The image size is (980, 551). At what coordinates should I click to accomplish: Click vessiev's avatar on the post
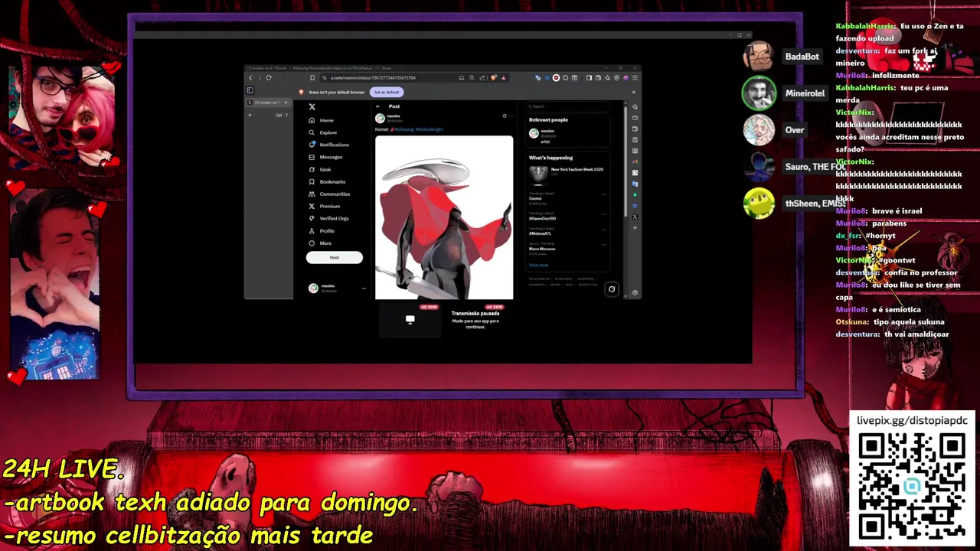(x=380, y=118)
